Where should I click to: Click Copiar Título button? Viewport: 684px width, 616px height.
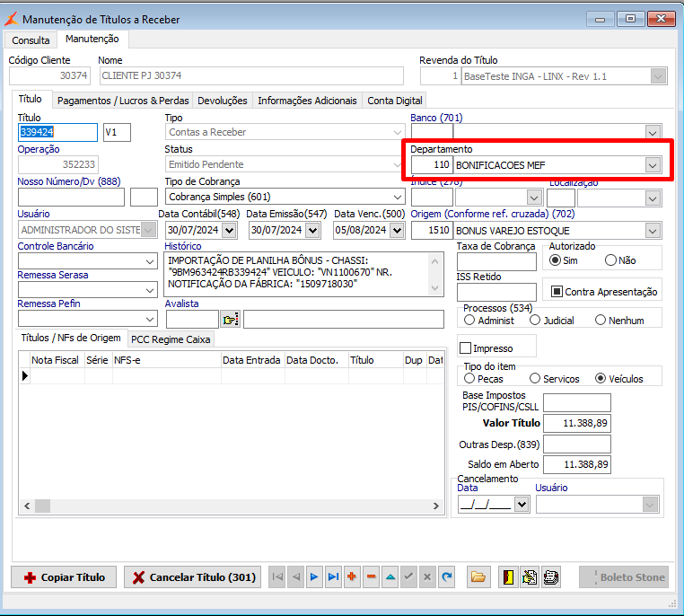[64, 577]
